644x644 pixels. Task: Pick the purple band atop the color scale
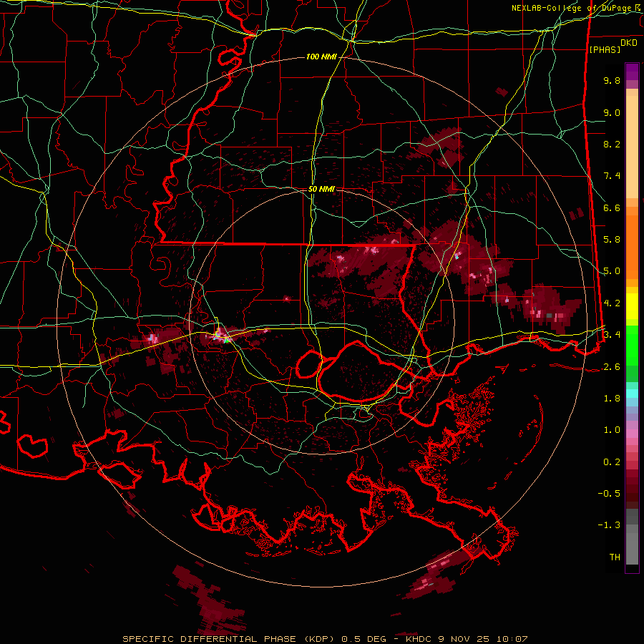coord(632,72)
